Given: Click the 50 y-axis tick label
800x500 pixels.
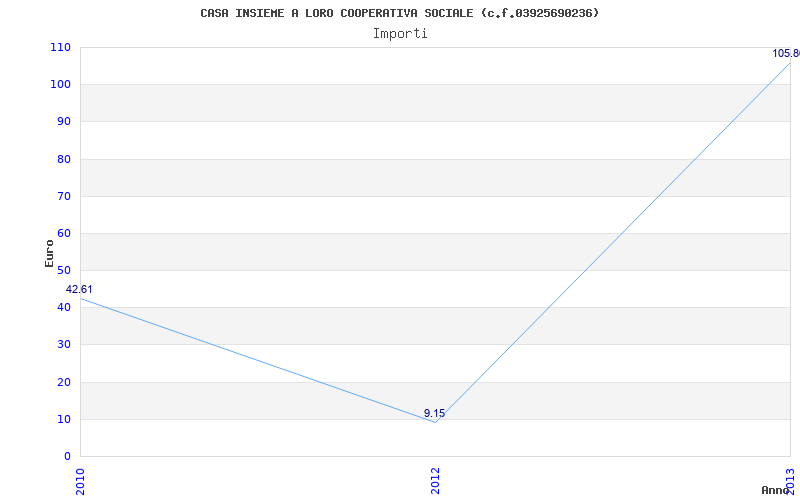Looking at the screenshot, I should coord(64,270).
